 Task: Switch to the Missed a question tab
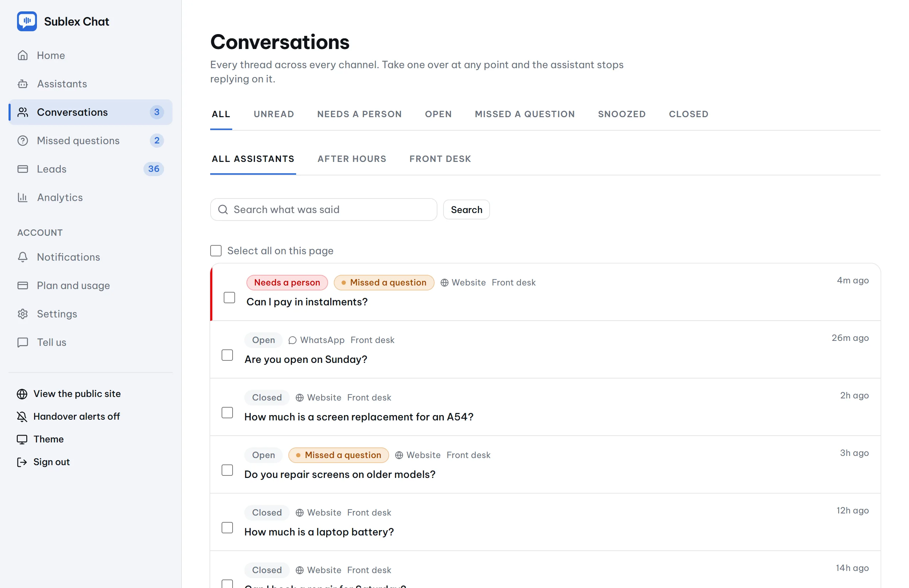pyautogui.click(x=524, y=114)
